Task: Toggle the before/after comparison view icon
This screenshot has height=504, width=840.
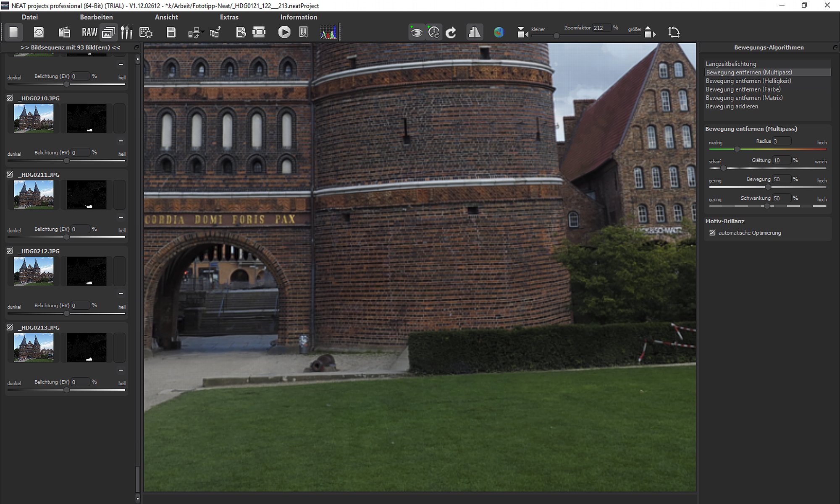Action: [x=475, y=32]
